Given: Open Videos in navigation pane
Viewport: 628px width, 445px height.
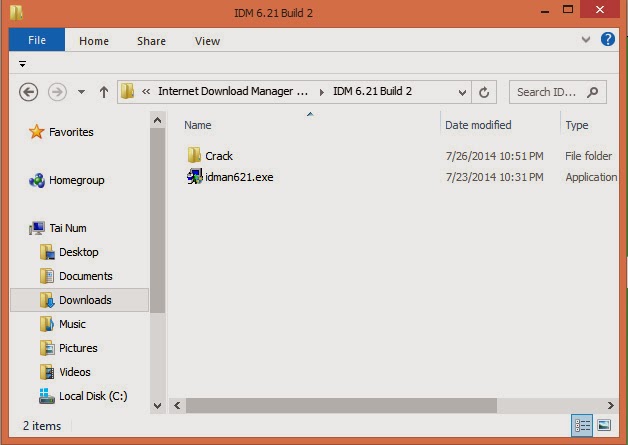Looking at the screenshot, I should (x=74, y=372).
